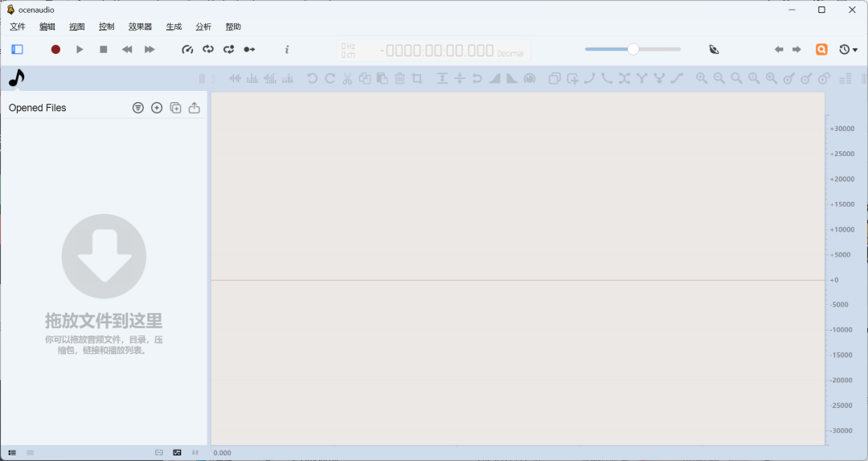Click the export share icon in Opened Files

click(194, 108)
